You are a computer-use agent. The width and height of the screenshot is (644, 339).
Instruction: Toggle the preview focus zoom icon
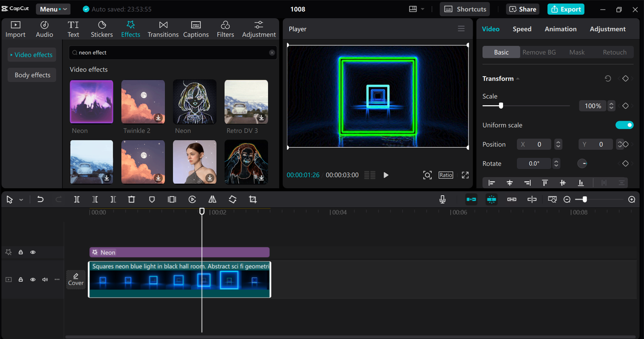[x=427, y=175]
